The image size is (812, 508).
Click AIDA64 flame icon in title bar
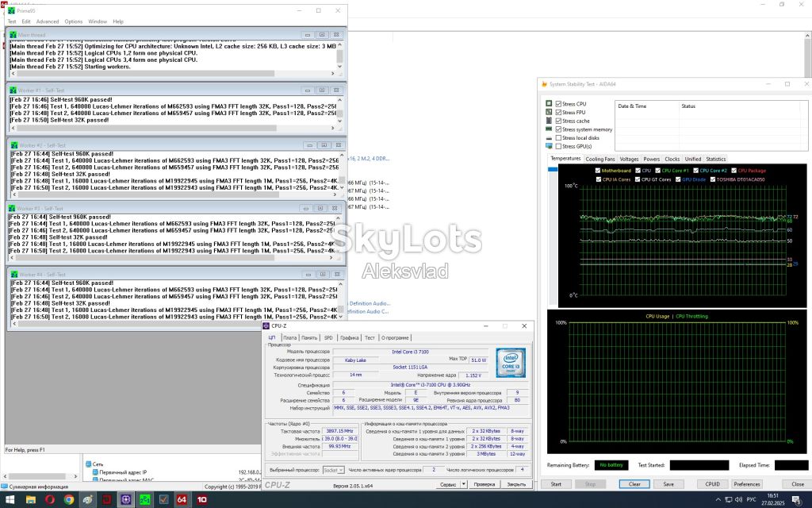coord(544,84)
